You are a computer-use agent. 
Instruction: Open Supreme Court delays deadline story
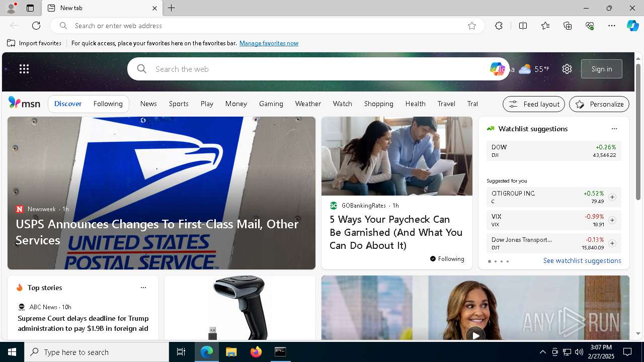(x=83, y=323)
